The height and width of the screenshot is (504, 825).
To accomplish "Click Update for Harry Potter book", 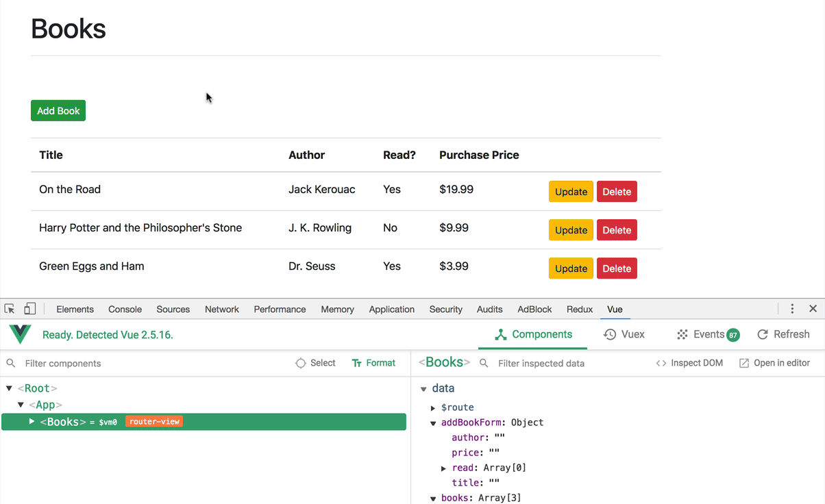I will (571, 230).
